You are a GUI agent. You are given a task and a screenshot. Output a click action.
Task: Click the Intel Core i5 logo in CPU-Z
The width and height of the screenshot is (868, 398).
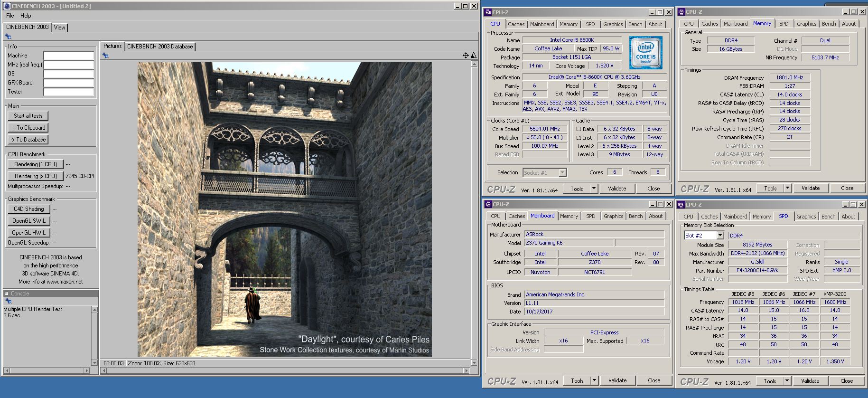[646, 53]
